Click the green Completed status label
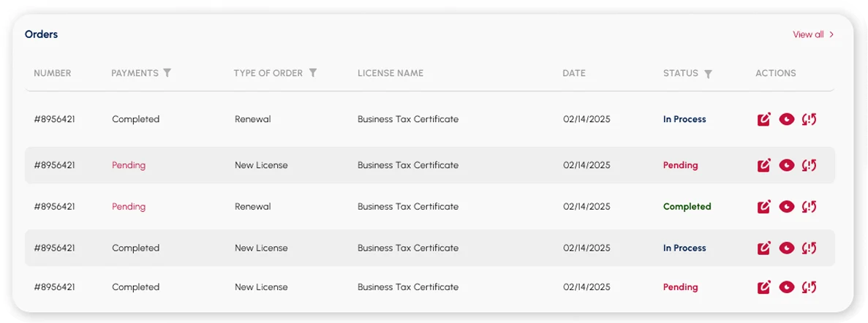Screen dimensions: 868x323 point(687,207)
